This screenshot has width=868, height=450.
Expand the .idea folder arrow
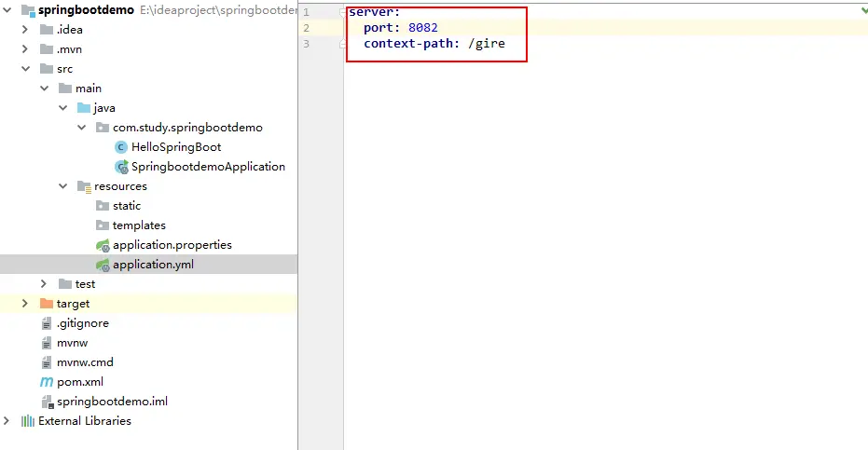coord(25,29)
